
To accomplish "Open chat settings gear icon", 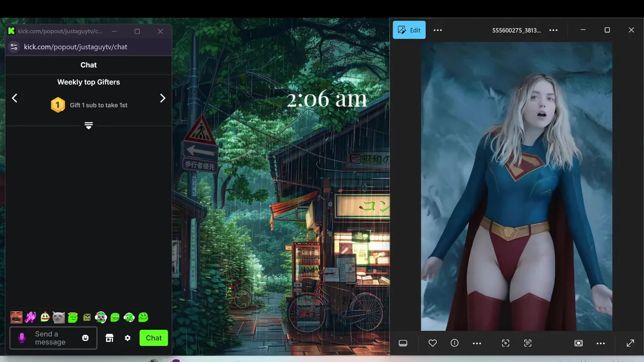I will pyautogui.click(x=128, y=338).
